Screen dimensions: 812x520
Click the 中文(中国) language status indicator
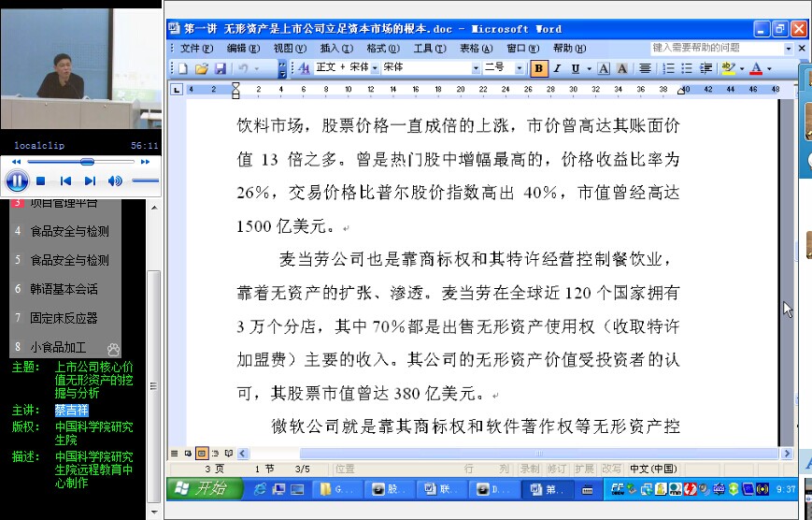tap(653, 469)
